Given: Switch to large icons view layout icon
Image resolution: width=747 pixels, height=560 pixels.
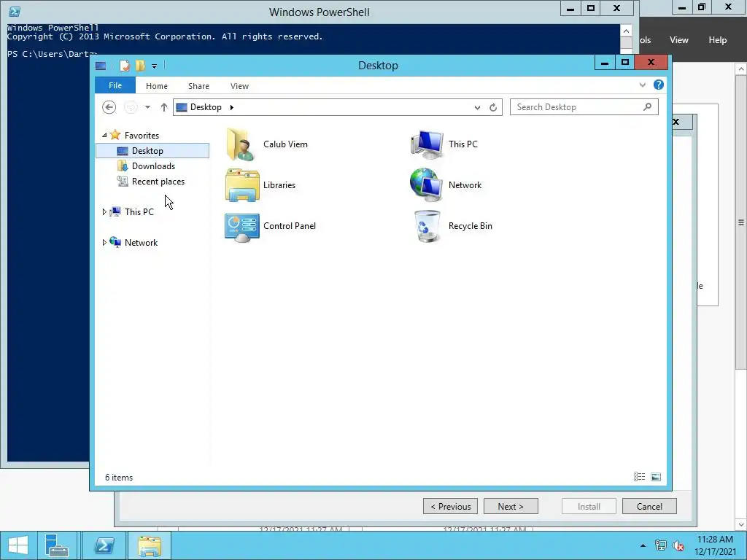Looking at the screenshot, I should click(656, 477).
